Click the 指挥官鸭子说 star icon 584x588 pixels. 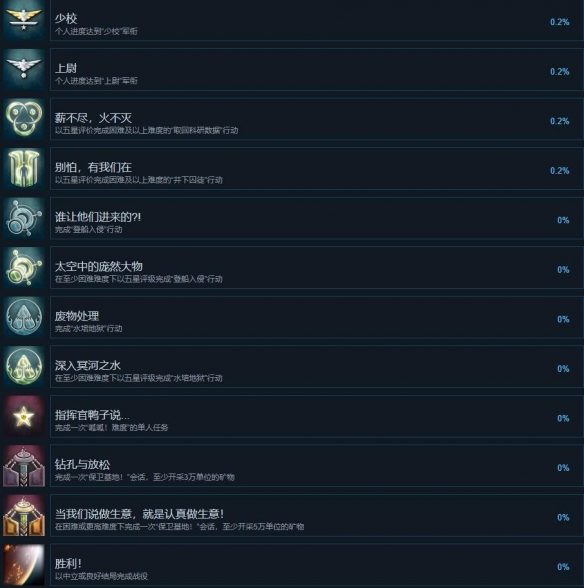[24, 416]
